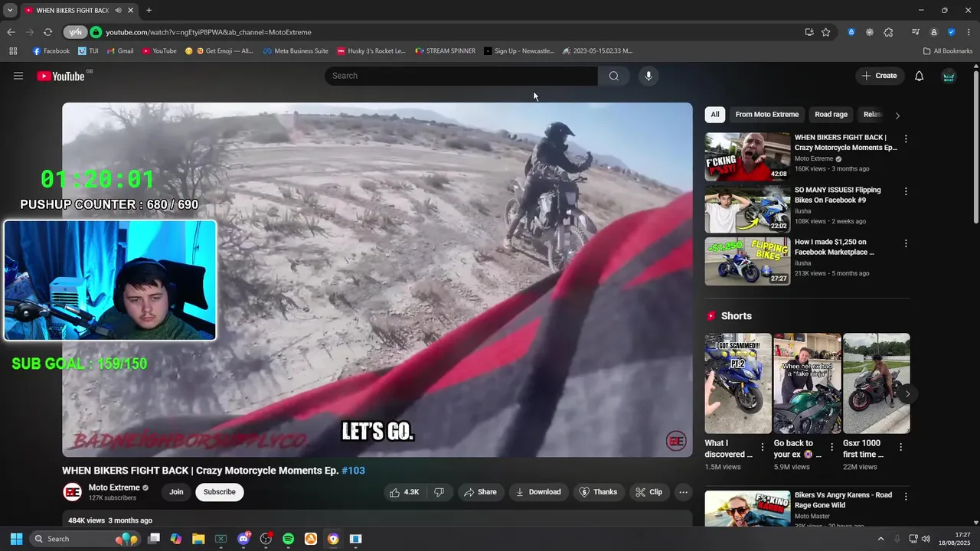Go back with browser back arrow

coord(11,32)
